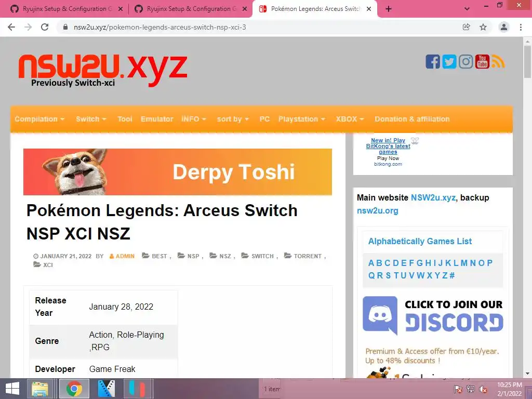This screenshot has height=399, width=532.
Task: Select the # entry in the games list
Action: tap(452, 275)
